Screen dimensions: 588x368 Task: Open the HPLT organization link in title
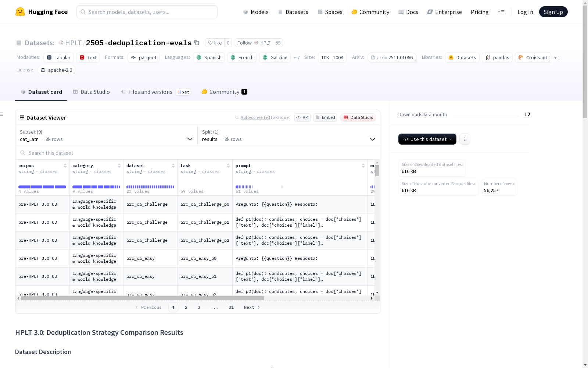click(x=73, y=43)
